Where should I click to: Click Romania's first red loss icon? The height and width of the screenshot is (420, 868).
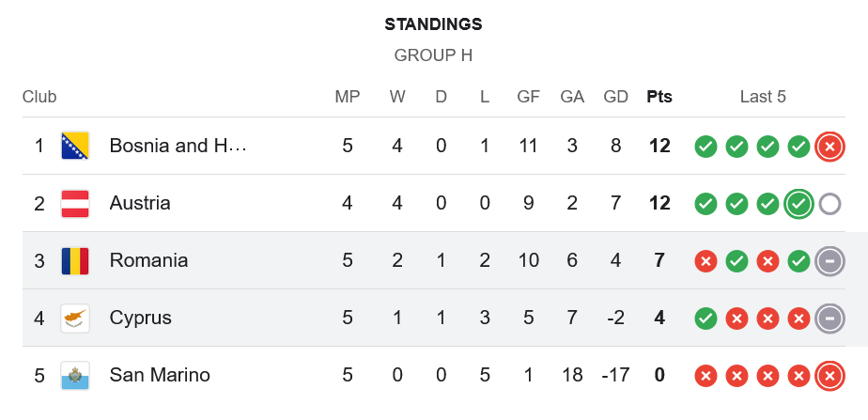pyautogui.click(x=705, y=261)
